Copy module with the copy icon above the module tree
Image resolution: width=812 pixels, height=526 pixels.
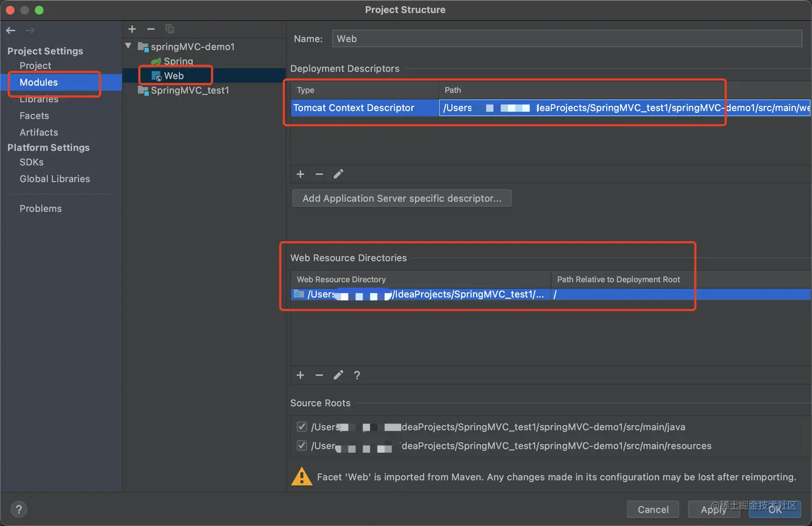(x=170, y=29)
